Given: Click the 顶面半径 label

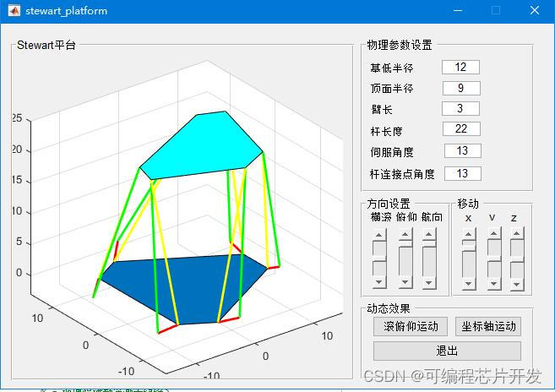Looking at the screenshot, I should click(392, 89).
